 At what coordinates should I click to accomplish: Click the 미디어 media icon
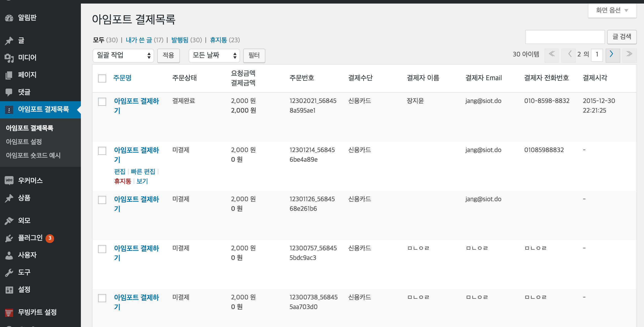click(9, 58)
